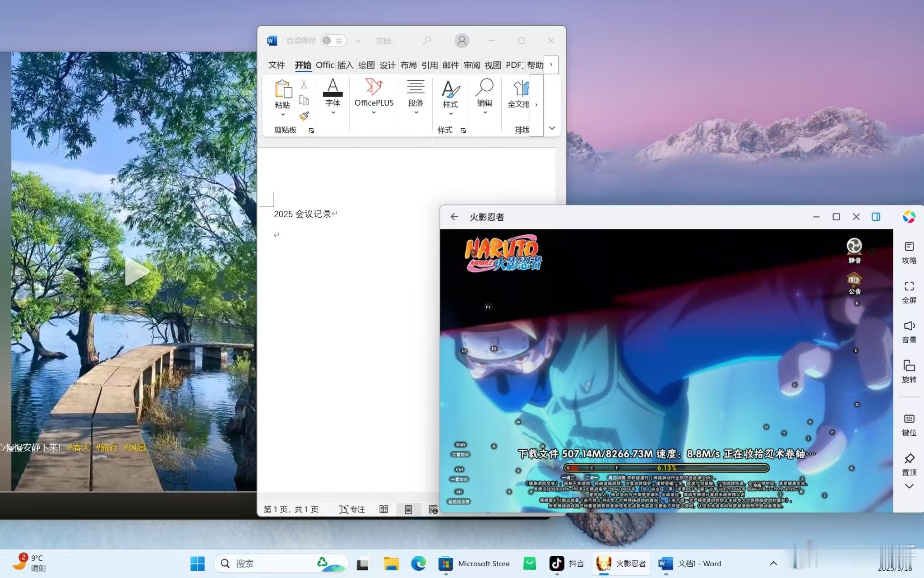This screenshot has width=924, height=578.
Task: Open the Paragraph (段落) group icon
Action: pos(416,87)
